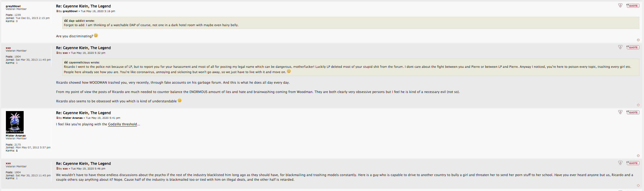This screenshot has width=644, height=191.
Task: Open Mister Ananas's avatar image
Action: pyautogui.click(x=15, y=122)
